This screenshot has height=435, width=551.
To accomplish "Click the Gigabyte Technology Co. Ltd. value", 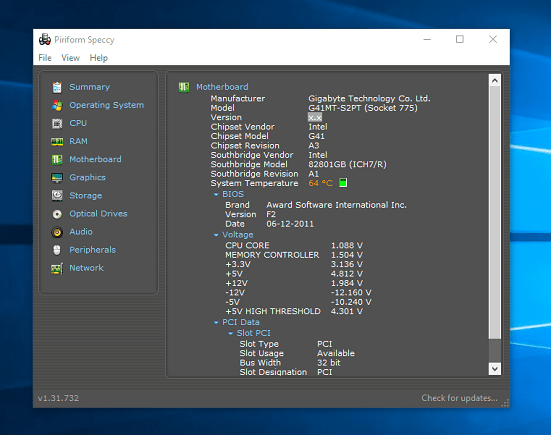I will (369, 98).
